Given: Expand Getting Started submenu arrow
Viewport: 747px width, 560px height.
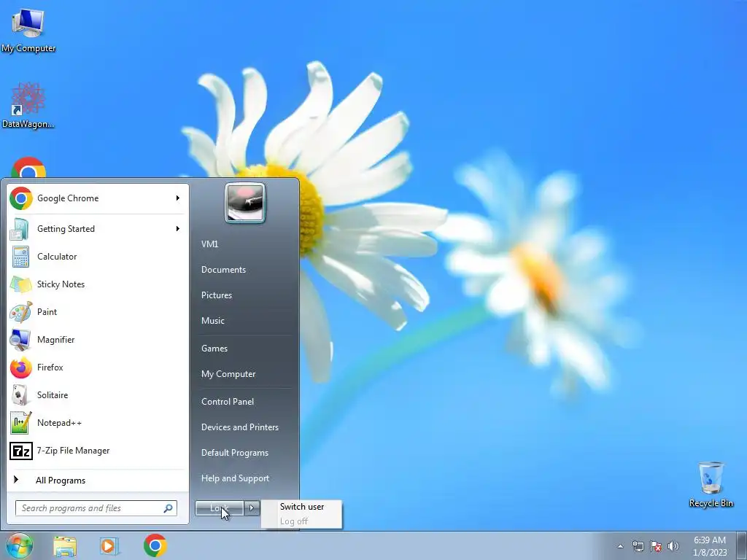Looking at the screenshot, I should point(178,228).
